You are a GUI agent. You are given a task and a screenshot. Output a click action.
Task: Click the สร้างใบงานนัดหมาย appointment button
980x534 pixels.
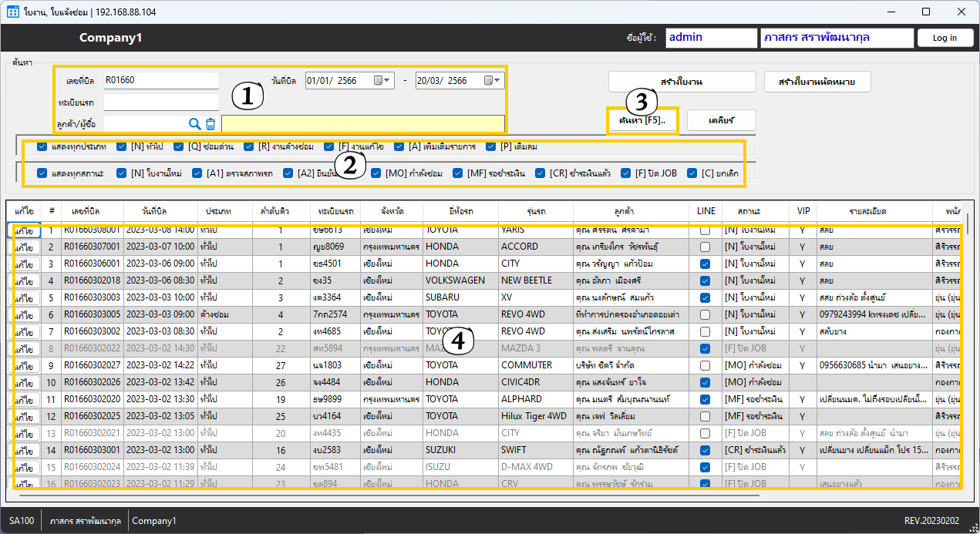pos(817,82)
